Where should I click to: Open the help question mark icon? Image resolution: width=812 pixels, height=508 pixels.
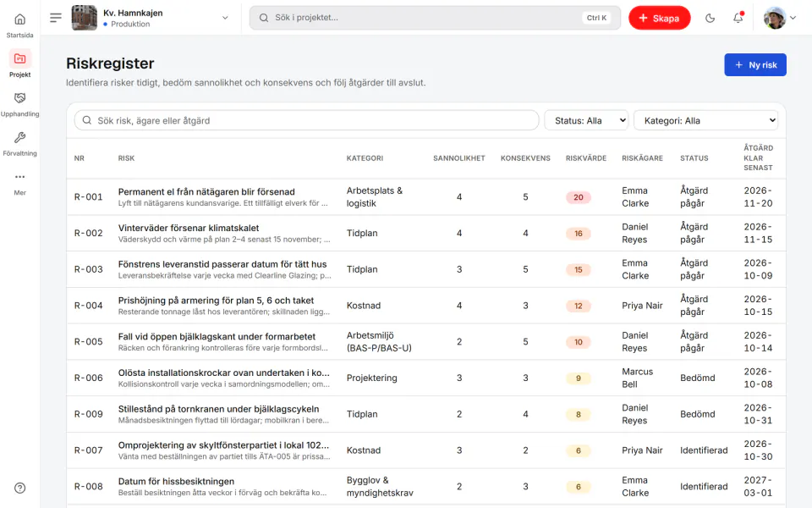coord(19,488)
